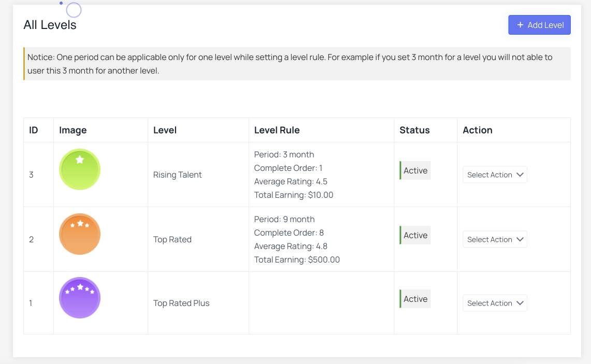Toggle the Active status for Top Rated

tap(415, 235)
